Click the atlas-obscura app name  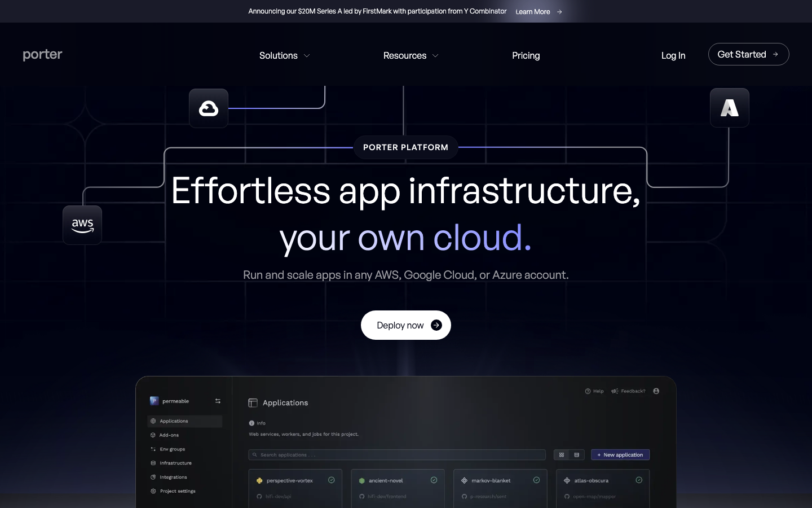(x=591, y=481)
